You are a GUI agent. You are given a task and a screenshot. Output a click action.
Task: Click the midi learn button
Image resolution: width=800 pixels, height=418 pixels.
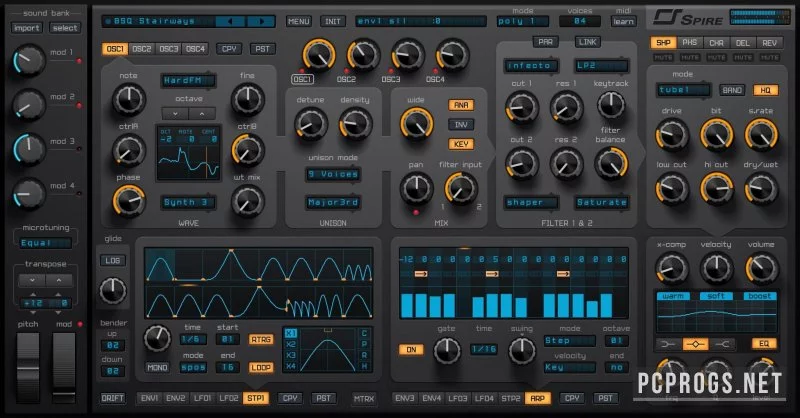(623, 21)
